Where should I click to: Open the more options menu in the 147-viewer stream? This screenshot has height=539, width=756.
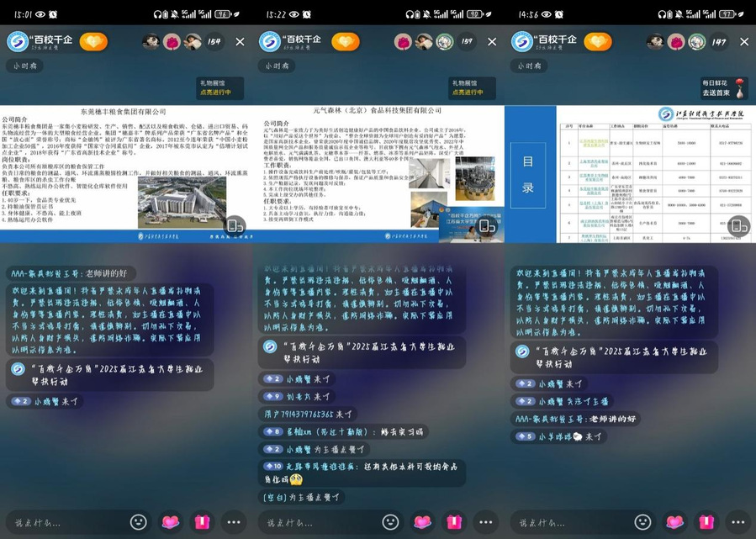(738, 522)
